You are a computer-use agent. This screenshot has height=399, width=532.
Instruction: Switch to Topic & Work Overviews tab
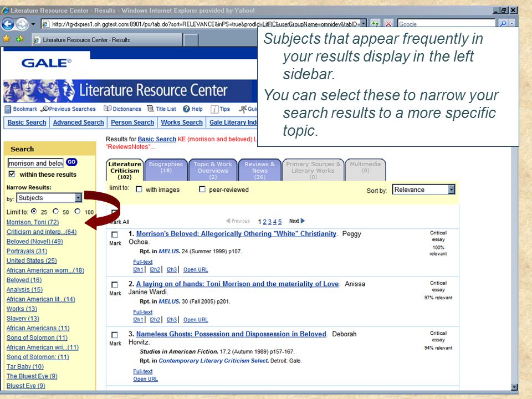pyautogui.click(x=213, y=170)
